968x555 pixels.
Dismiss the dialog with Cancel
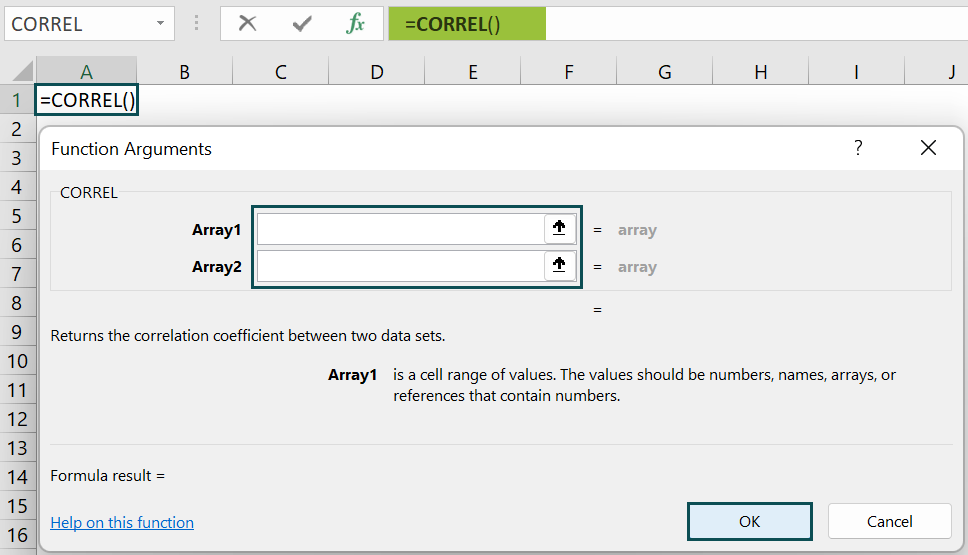(x=889, y=522)
